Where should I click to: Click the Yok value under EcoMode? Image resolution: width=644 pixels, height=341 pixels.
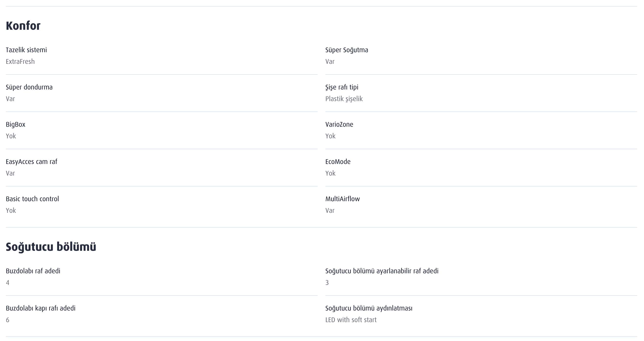tap(330, 173)
